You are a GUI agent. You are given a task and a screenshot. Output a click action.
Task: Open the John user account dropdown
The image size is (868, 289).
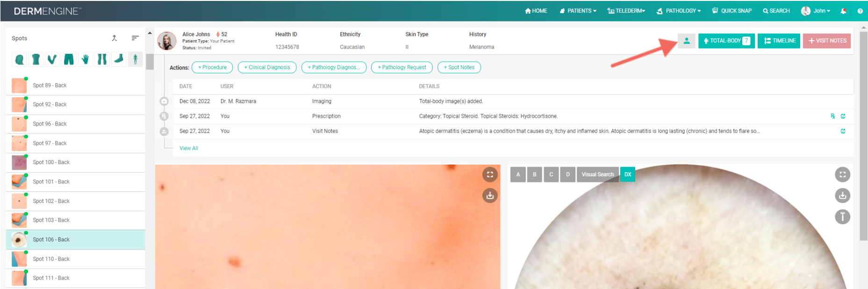point(816,11)
